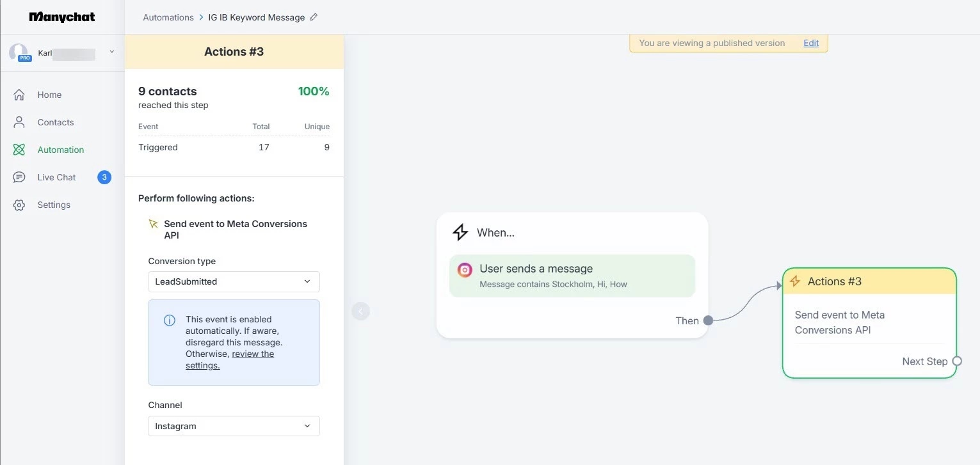Click the review the settings link

point(252,354)
